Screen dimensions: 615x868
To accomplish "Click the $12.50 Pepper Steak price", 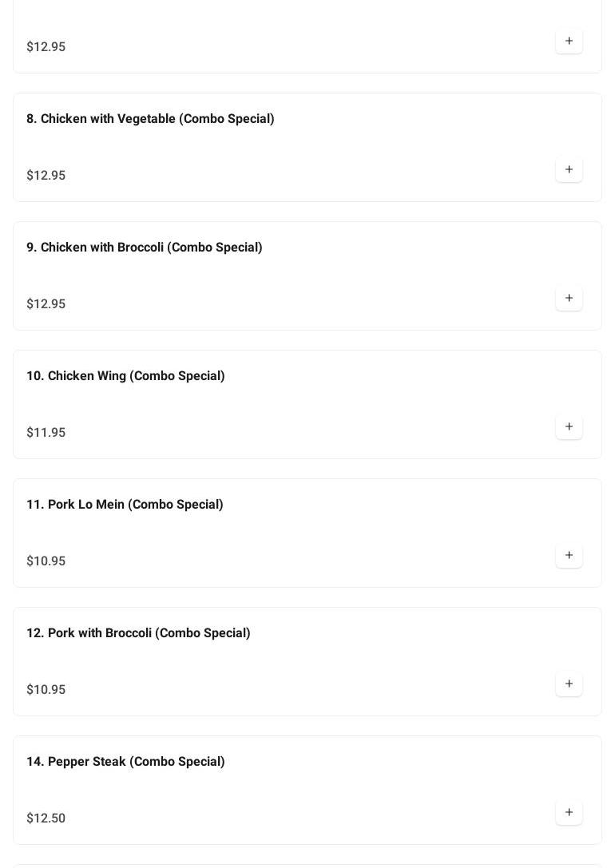I will 46,818.
